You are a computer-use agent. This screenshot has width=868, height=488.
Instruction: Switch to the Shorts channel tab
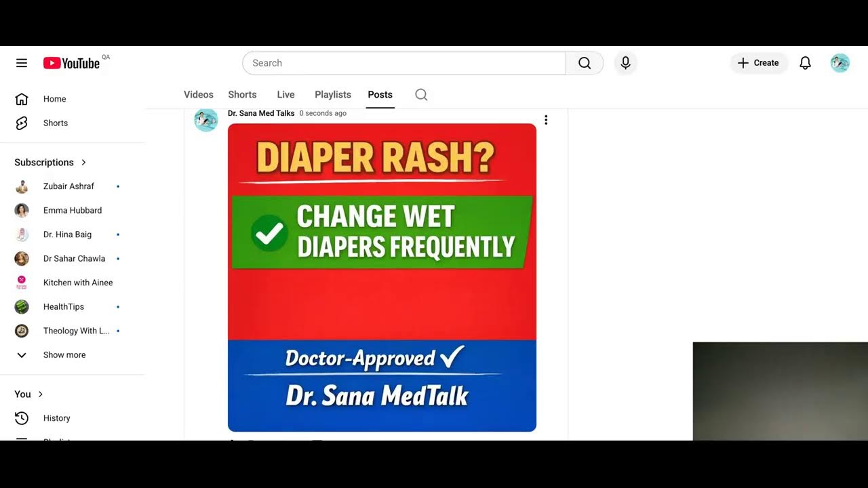242,95
